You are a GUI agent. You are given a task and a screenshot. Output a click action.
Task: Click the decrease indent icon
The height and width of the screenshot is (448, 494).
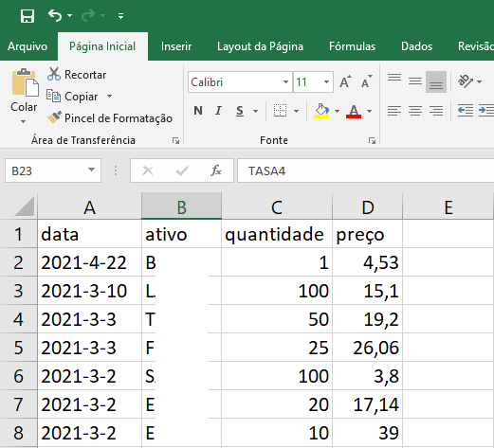[466, 111]
